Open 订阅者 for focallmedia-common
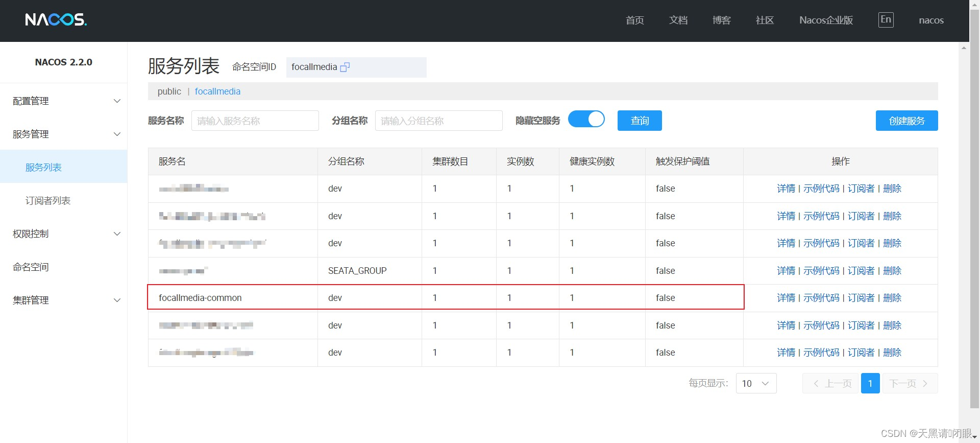 861,298
